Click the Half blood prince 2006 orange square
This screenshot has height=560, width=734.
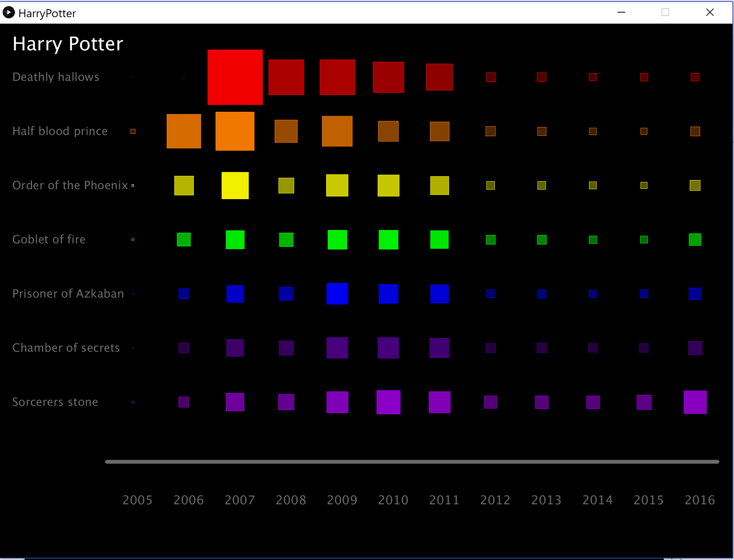184,131
